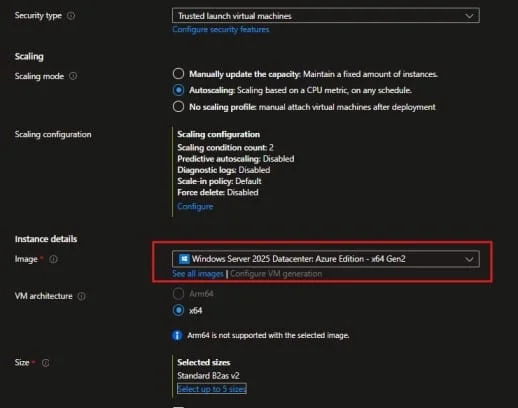
Task: Open the See all images link
Action: click(x=198, y=274)
